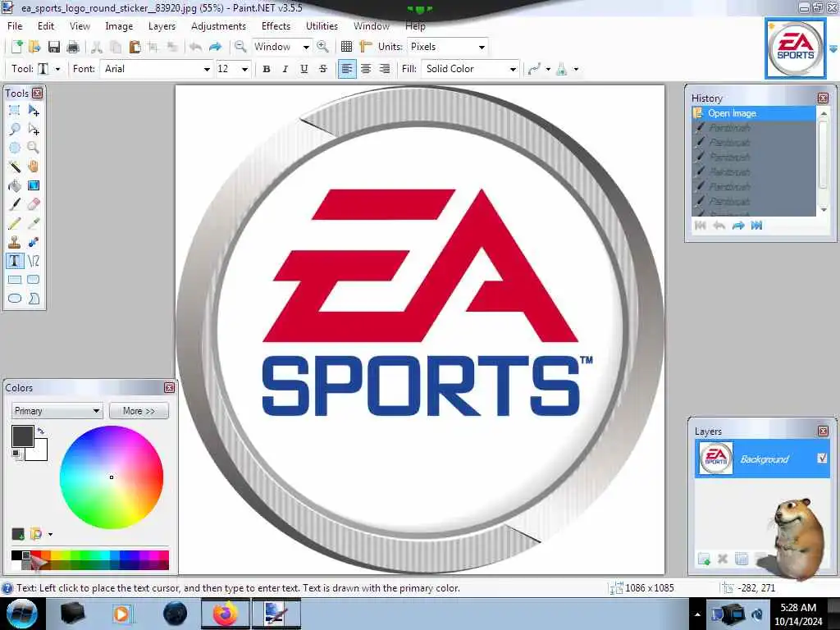Viewport: 840px width, 630px height.
Task: Set text alignment to right
Action: 385,69
